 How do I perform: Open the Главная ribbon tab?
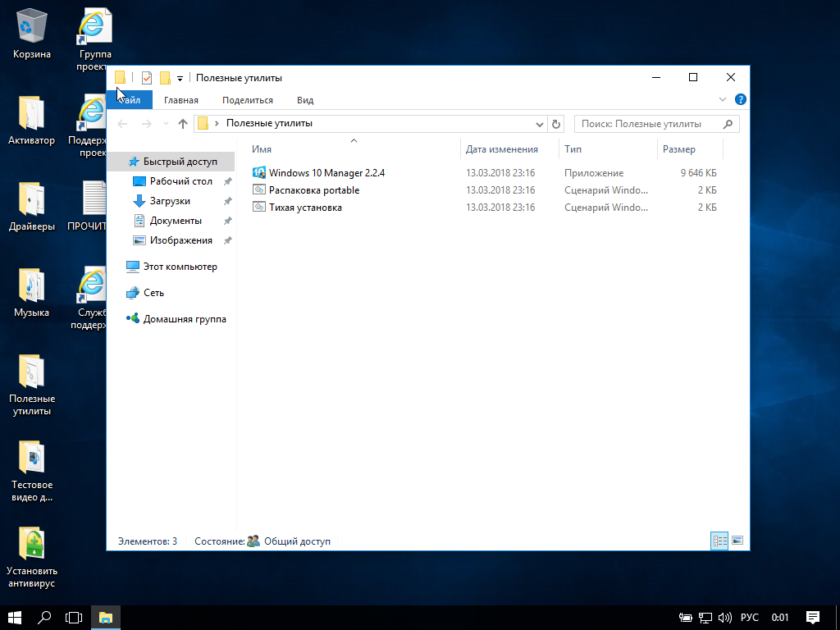click(x=180, y=100)
